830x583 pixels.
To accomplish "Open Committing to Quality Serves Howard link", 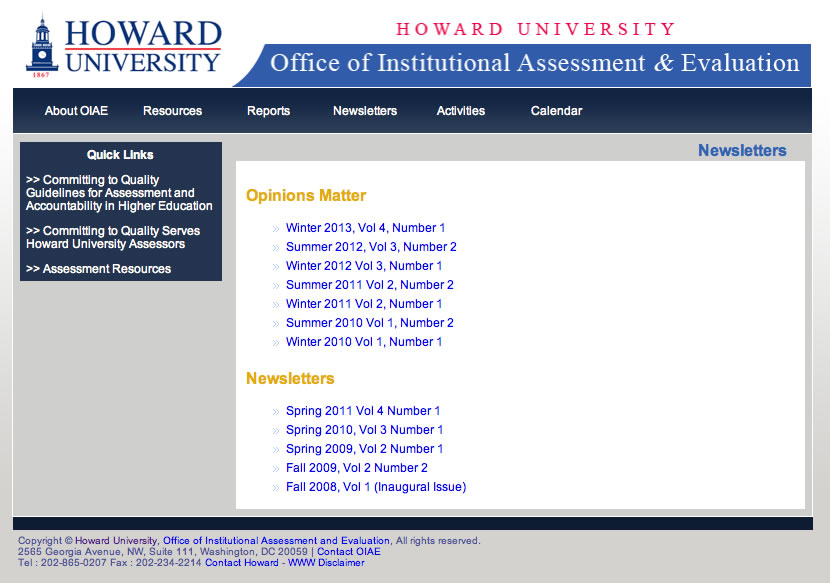I will 113,237.
